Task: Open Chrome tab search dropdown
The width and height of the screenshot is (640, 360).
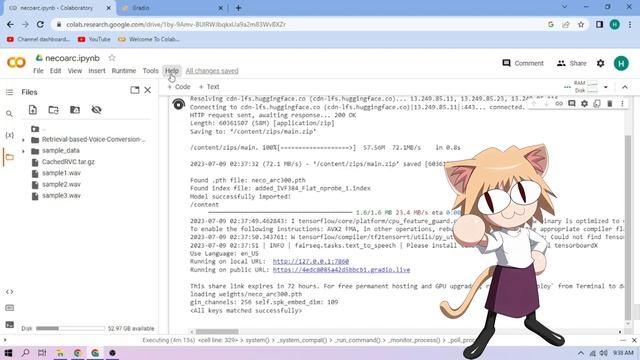Action: [564, 7]
